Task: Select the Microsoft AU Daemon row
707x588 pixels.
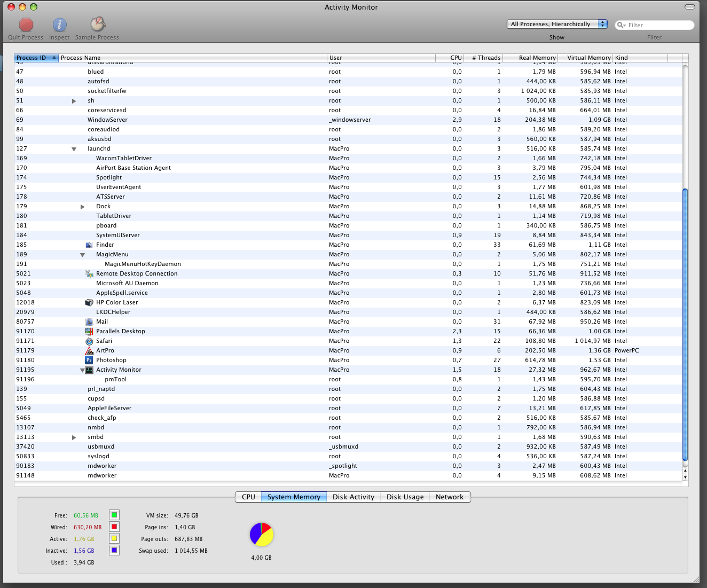Action: [349, 283]
